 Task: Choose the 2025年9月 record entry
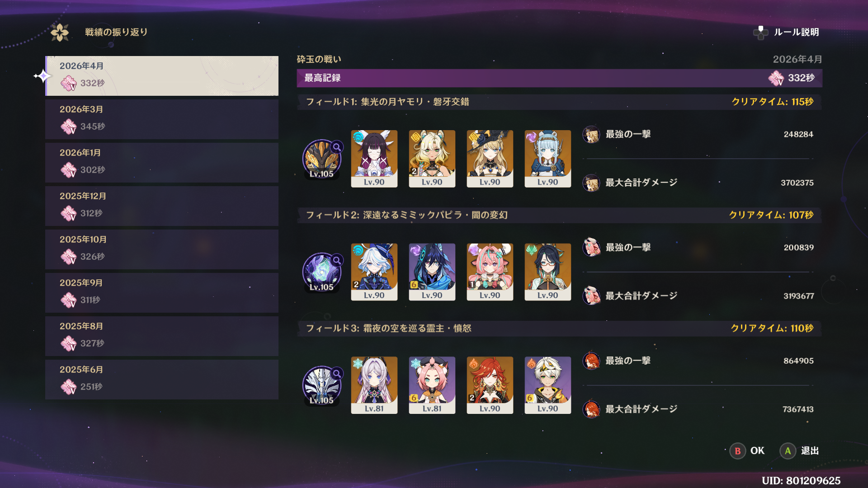tap(162, 293)
